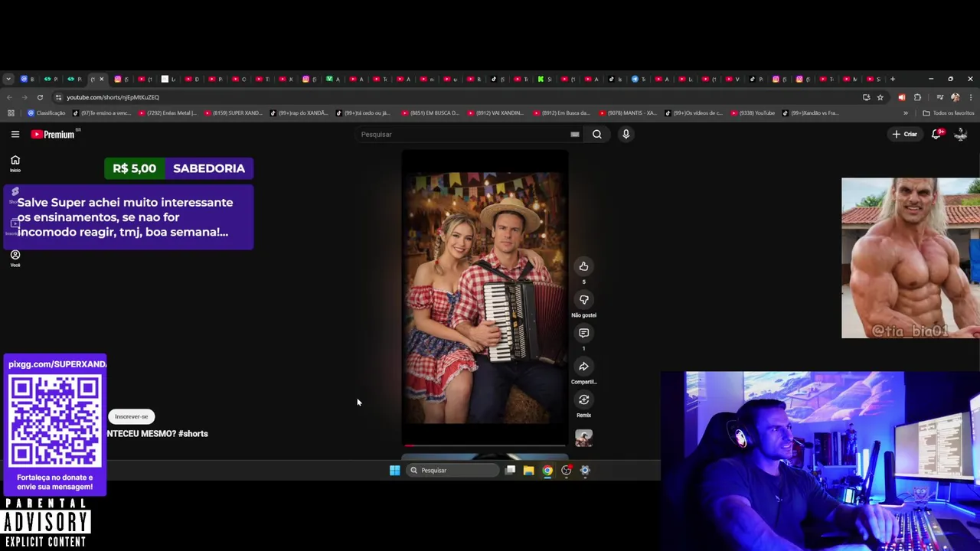Click the Não gostei dislike icon
980x551 pixels.
pyautogui.click(x=583, y=300)
